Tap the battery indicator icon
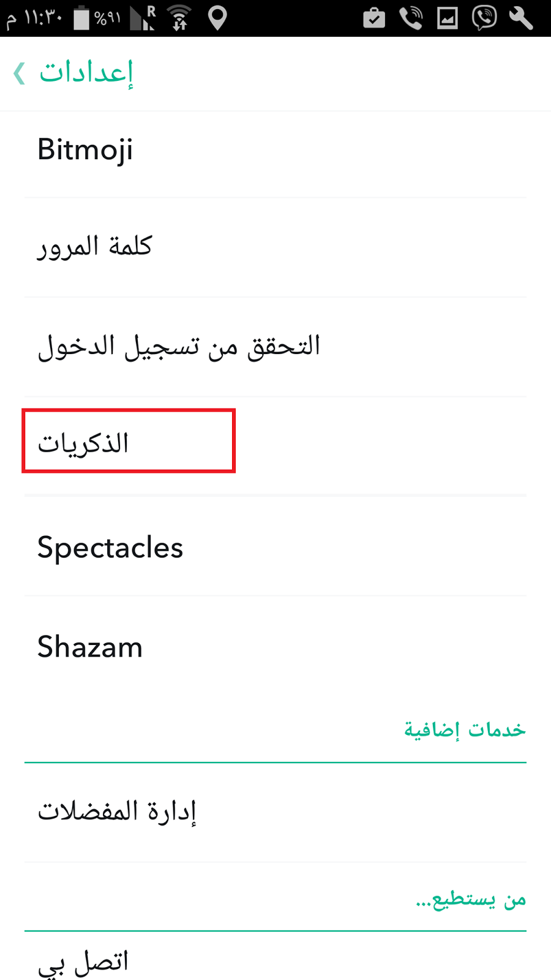The height and width of the screenshot is (980, 551). click(81, 18)
